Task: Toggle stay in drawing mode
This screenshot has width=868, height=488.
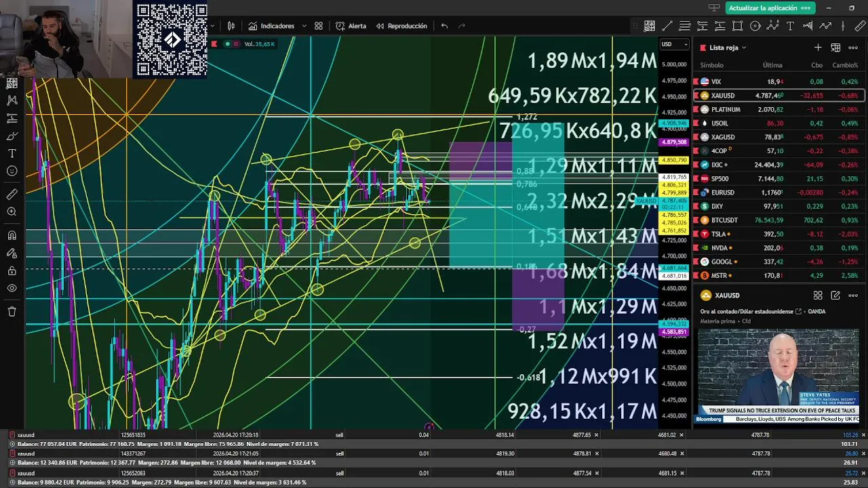Action: (x=12, y=253)
